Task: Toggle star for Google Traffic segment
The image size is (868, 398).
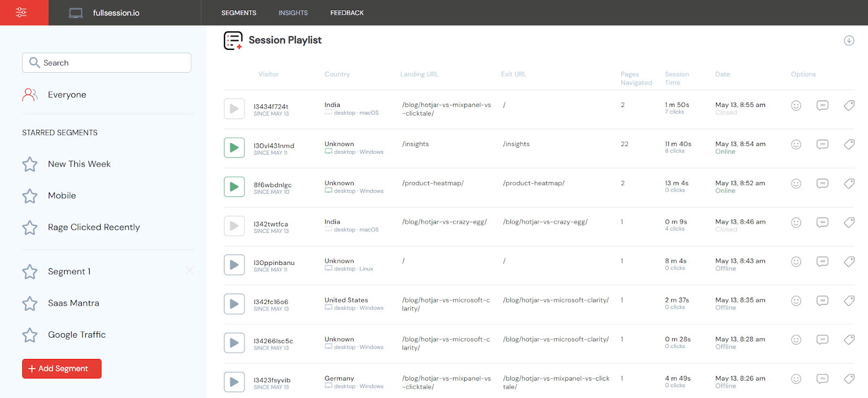Action: tap(30, 335)
